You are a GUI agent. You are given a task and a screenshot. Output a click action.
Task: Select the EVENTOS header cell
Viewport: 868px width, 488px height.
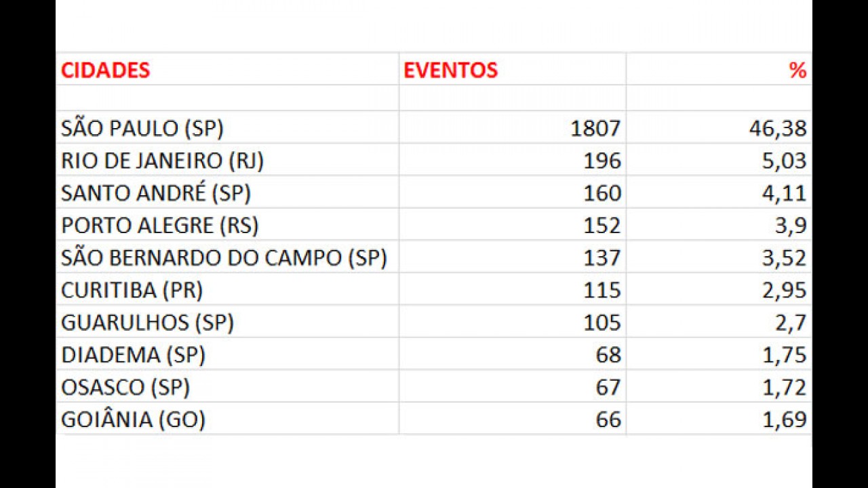coord(513,69)
